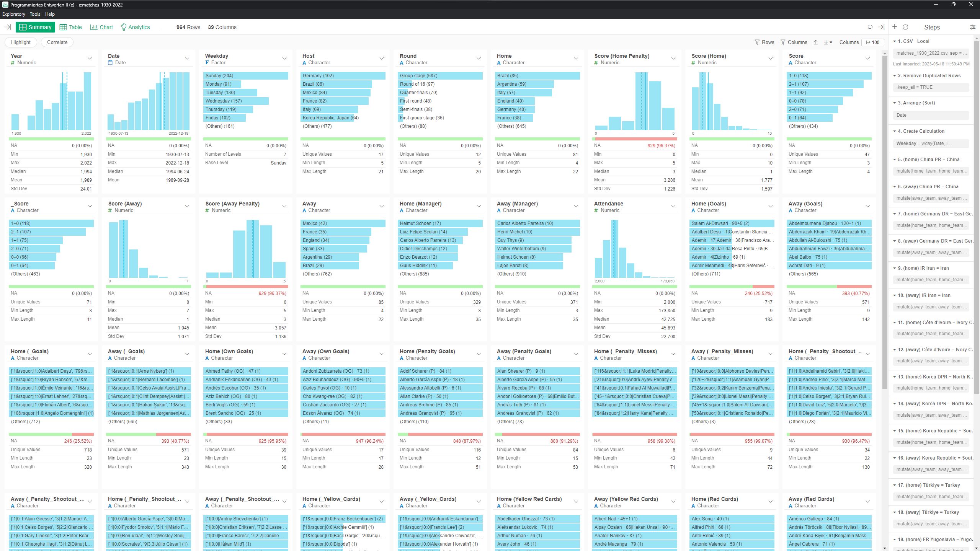
Task: Collapse step 5 (home) China PR
Action: pyautogui.click(x=894, y=159)
